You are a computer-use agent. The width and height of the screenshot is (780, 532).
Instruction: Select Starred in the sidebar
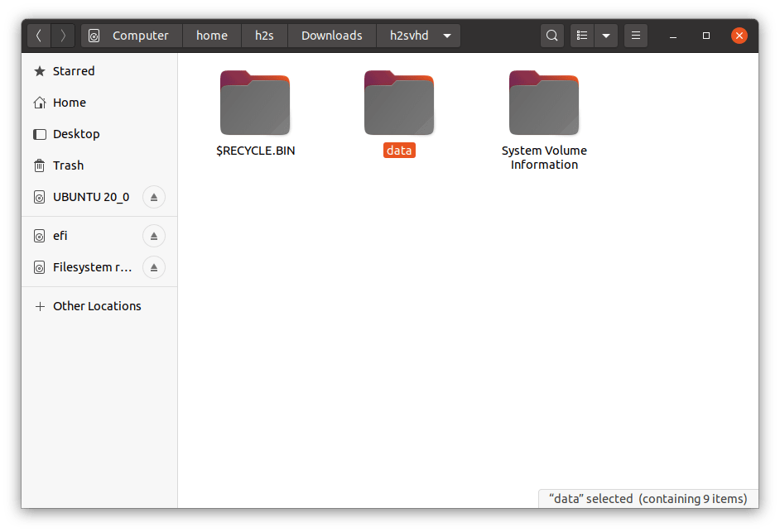click(x=73, y=70)
